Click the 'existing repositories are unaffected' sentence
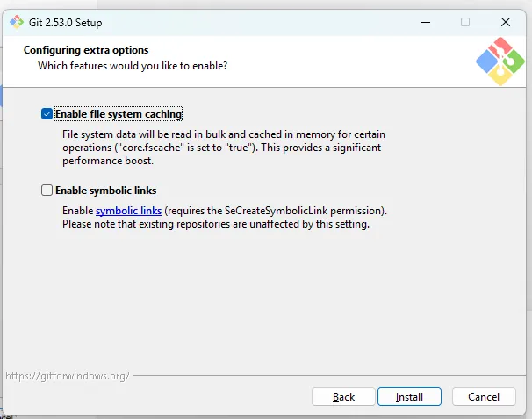 coord(215,224)
